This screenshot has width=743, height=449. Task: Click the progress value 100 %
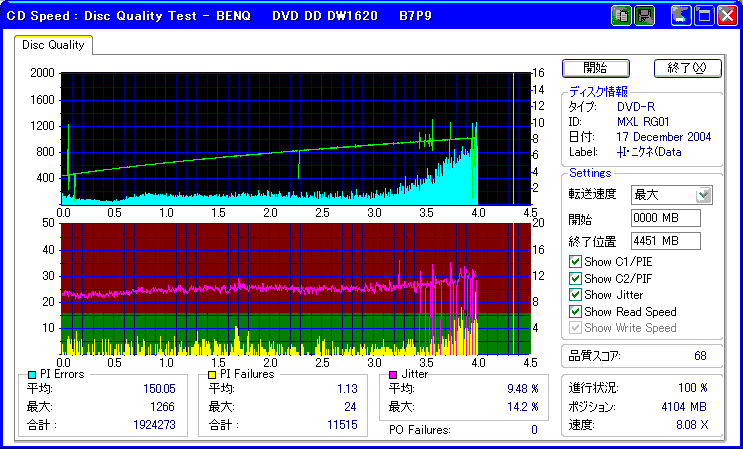pos(693,388)
